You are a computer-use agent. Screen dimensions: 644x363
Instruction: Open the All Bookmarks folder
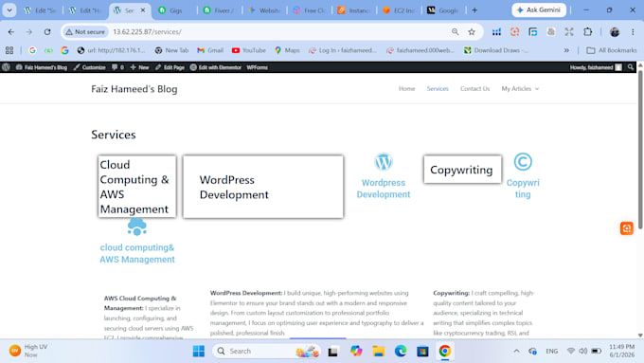[x=612, y=50]
